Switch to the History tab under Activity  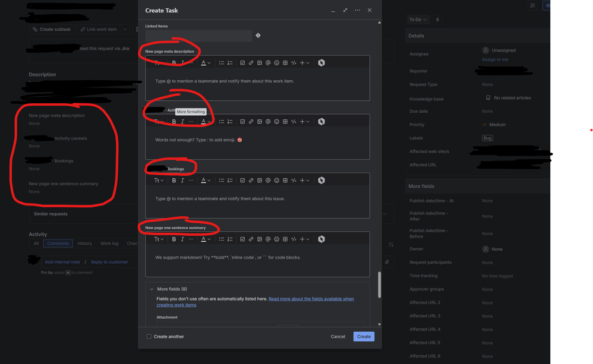(x=84, y=243)
